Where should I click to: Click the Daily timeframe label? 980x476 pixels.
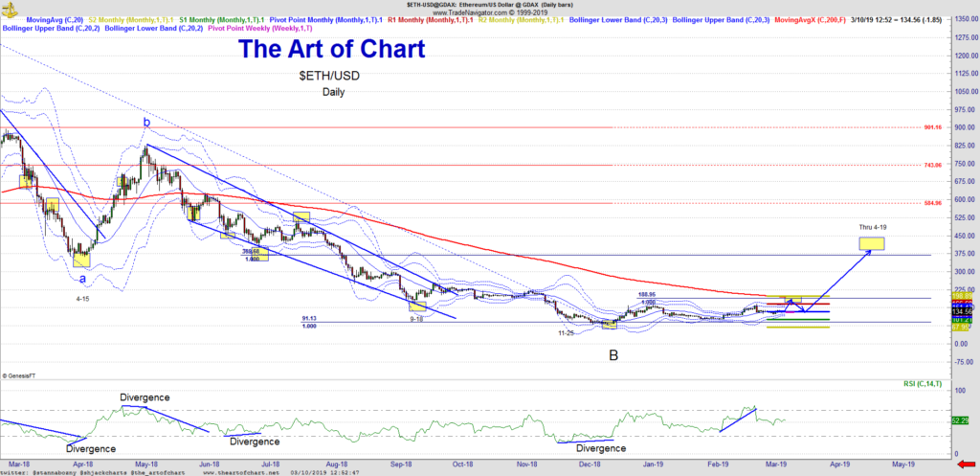332,93
